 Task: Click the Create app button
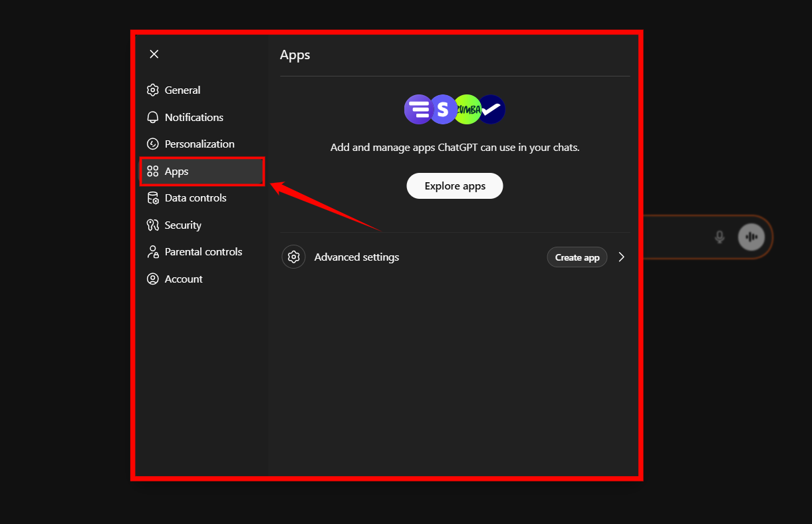577,257
